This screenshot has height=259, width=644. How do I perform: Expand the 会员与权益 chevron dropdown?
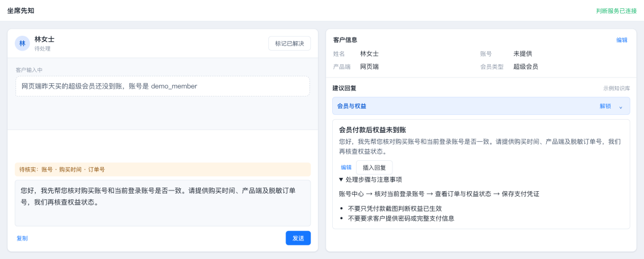621,107
